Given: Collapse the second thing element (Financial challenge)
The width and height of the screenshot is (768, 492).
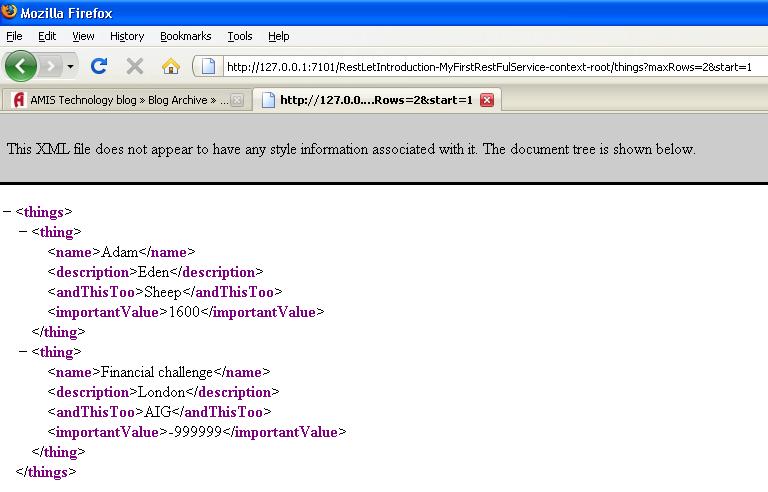Looking at the screenshot, I should click(x=23, y=351).
